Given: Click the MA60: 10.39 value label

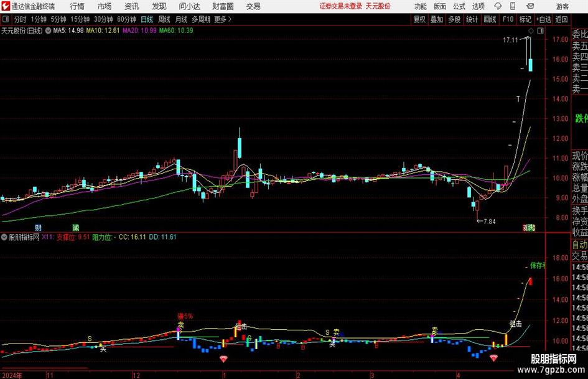Looking at the screenshot, I should (x=176, y=30).
